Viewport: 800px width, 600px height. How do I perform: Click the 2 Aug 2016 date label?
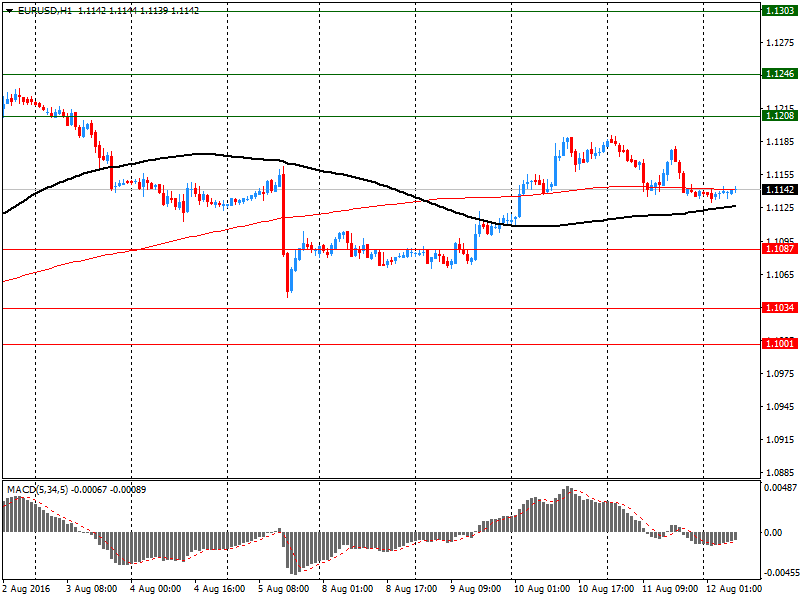27,589
